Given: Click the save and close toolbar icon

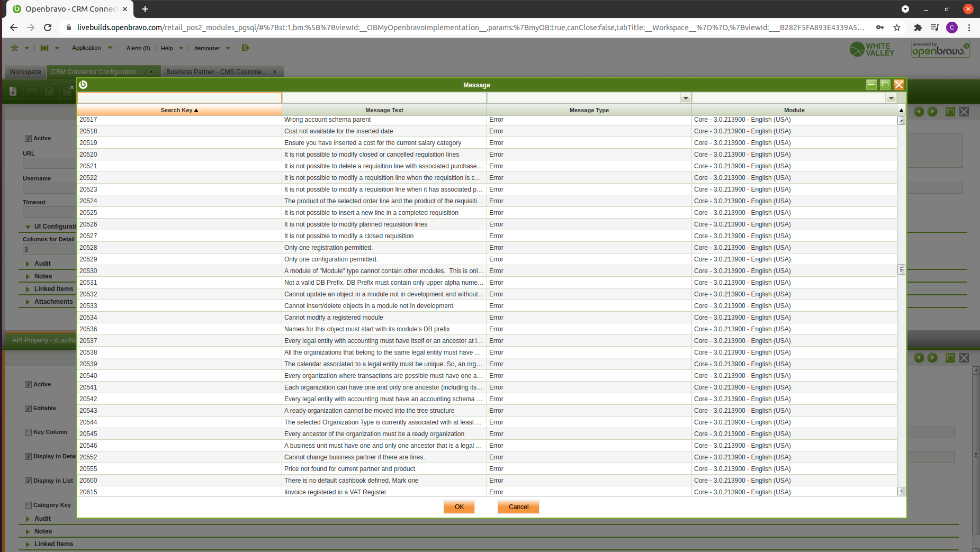Looking at the screenshot, I should [x=67, y=91].
